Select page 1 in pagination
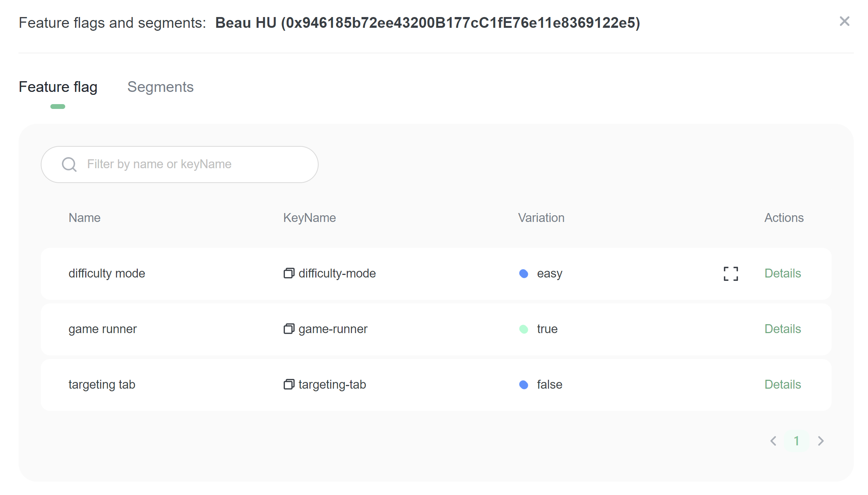This screenshot has width=868, height=495. tap(797, 441)
